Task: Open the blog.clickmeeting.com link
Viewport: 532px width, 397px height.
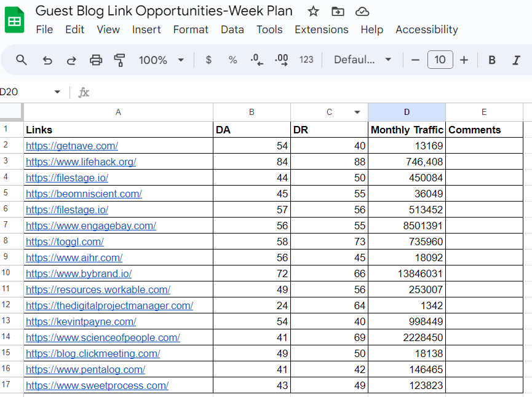Action: tap(93, 353)
